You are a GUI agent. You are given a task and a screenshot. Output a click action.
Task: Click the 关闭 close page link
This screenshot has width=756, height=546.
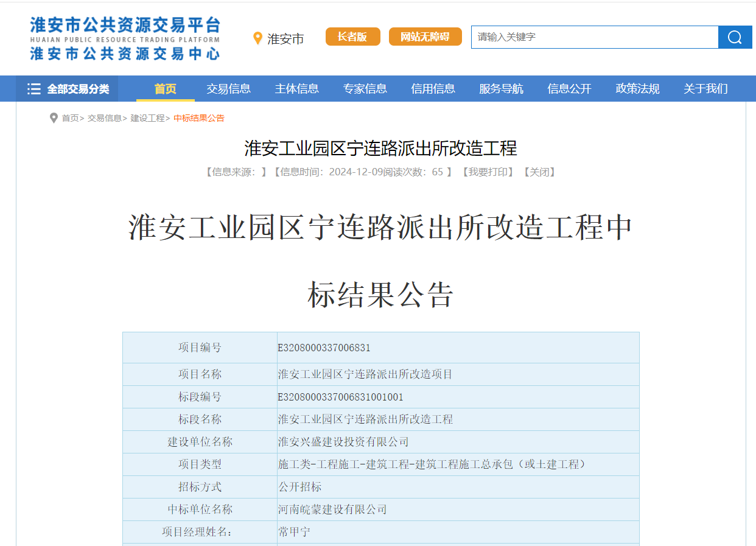[x=539, y=172]
